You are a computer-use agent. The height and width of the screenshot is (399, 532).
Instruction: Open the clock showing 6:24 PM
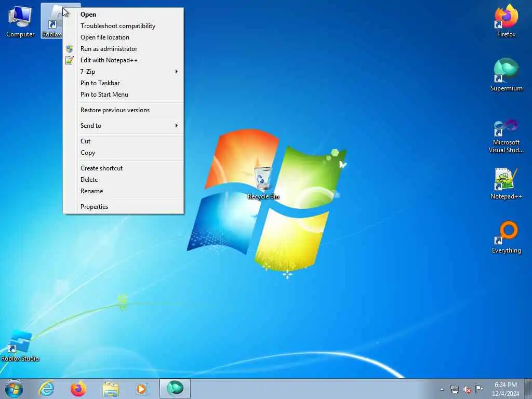[506, 389]
